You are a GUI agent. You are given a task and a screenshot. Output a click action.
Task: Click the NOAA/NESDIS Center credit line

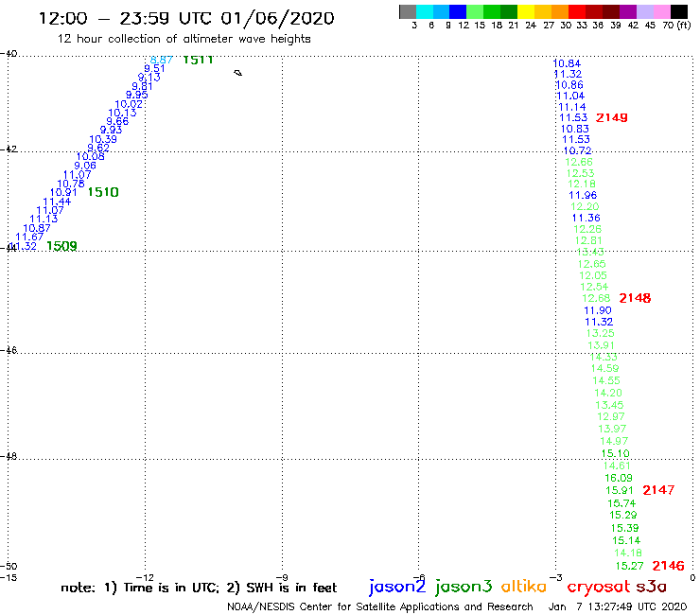point(380,607)
